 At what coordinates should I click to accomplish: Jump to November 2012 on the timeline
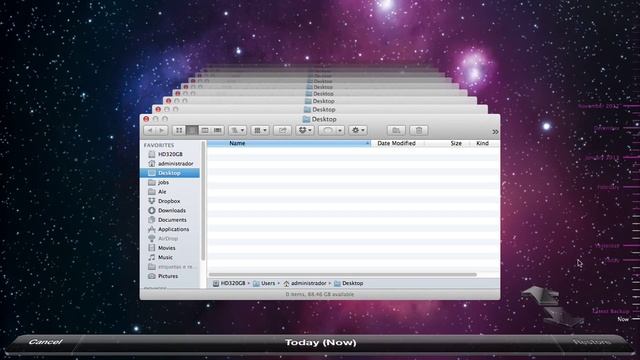[598, 106]
